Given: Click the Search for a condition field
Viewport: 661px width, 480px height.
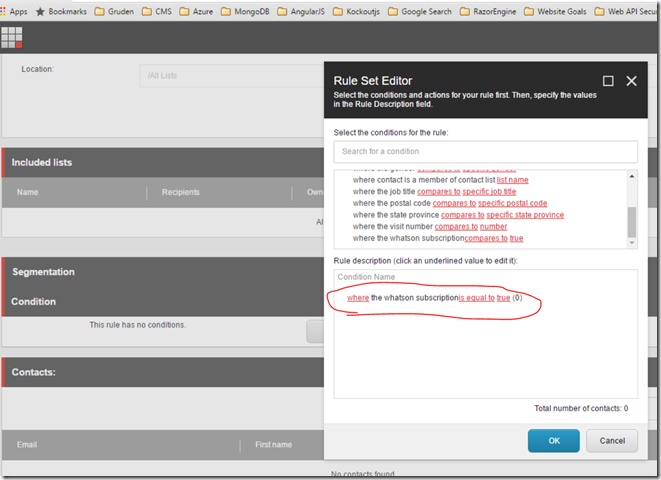Looking at the screenshot, I should click(x=485, y=151).
